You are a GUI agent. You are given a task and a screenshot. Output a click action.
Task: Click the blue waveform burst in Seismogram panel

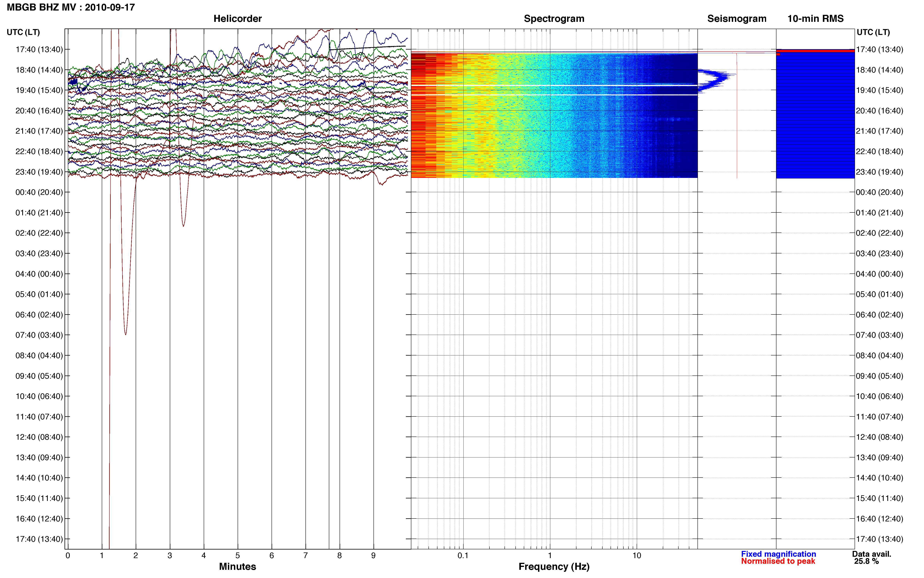click(x=717, y=81)
